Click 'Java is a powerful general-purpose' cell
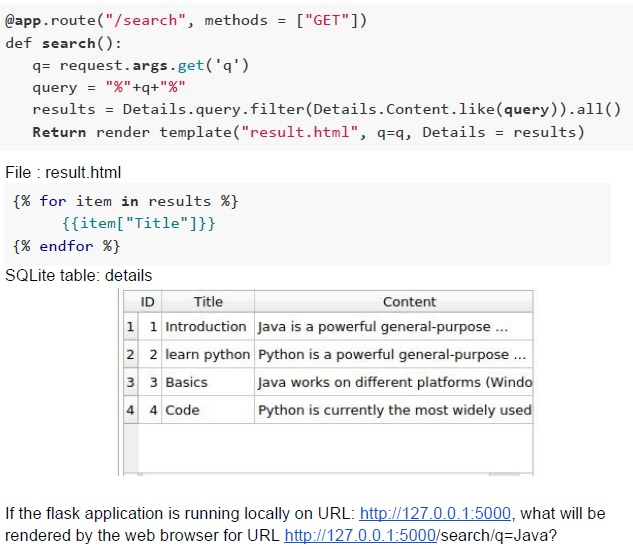Image resolution: width=633 pixels, height=549 pixels. (394, 327)
